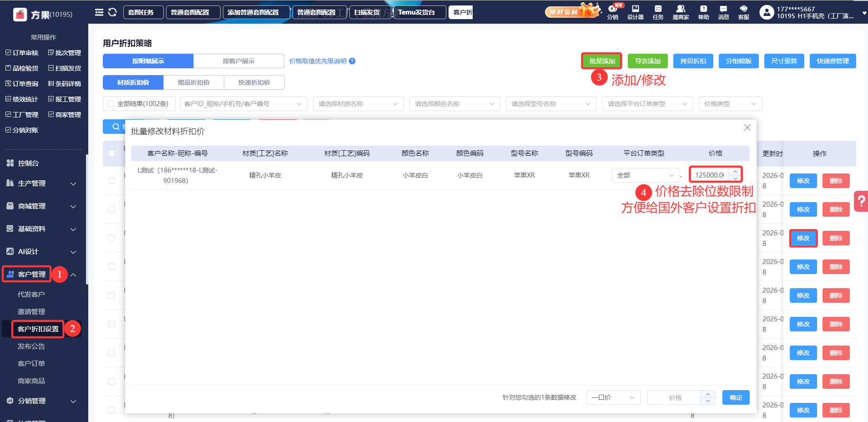Open the customer ID/昵称/手机号 search dropdown
The image size is (868, 422).
[244, 104]
